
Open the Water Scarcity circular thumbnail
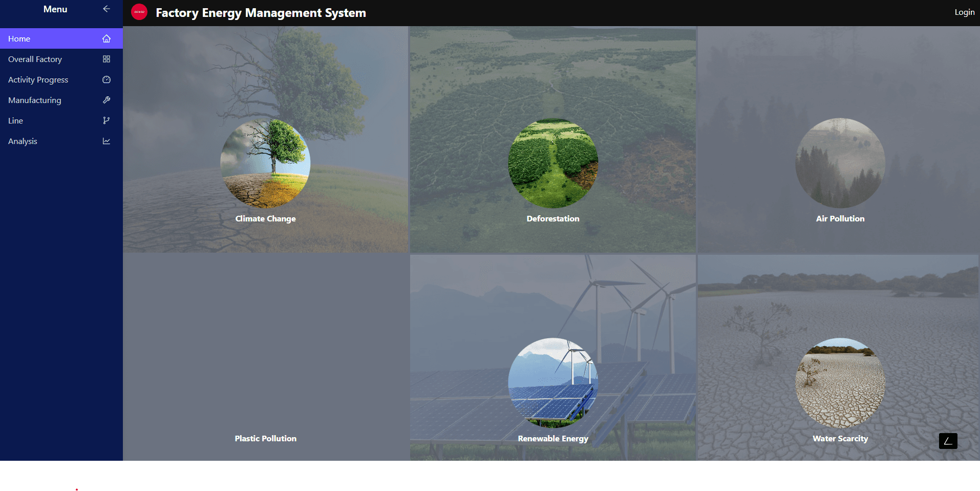click(840, 383)
